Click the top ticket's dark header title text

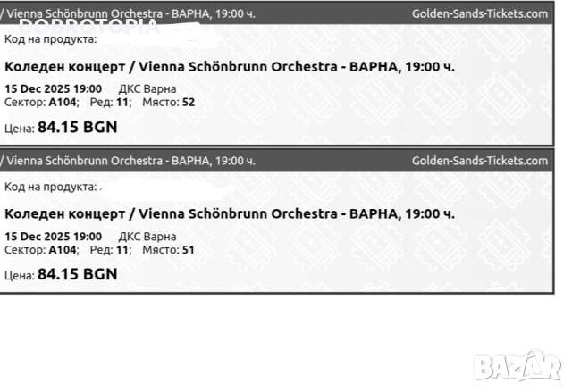pyautogui.click(x=130, y=13)
